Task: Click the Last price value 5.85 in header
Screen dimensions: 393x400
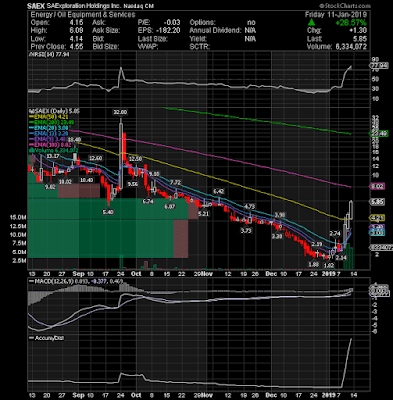Action: pos(359,38)
